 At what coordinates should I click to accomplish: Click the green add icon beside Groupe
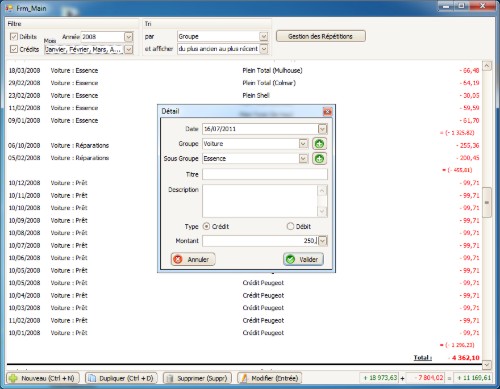pos(319,144)
